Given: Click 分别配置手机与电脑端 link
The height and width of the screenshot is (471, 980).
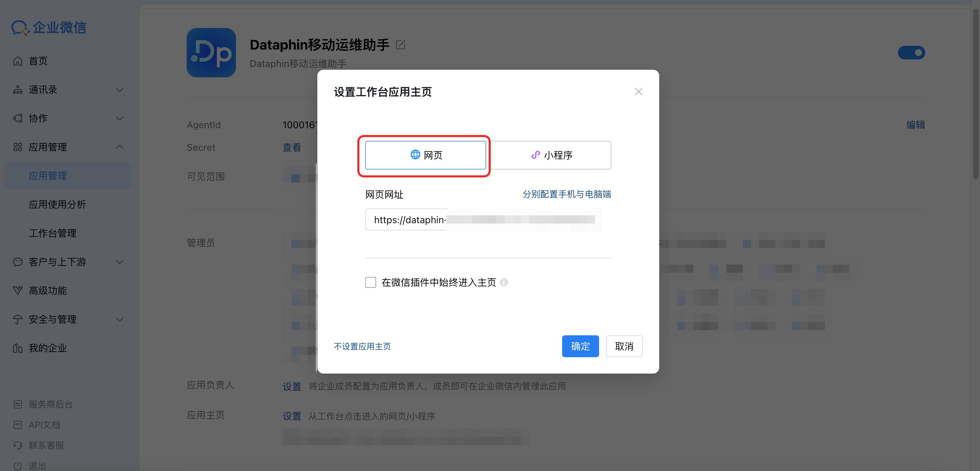Looking at the screenshot, I should tap(567, 194).
